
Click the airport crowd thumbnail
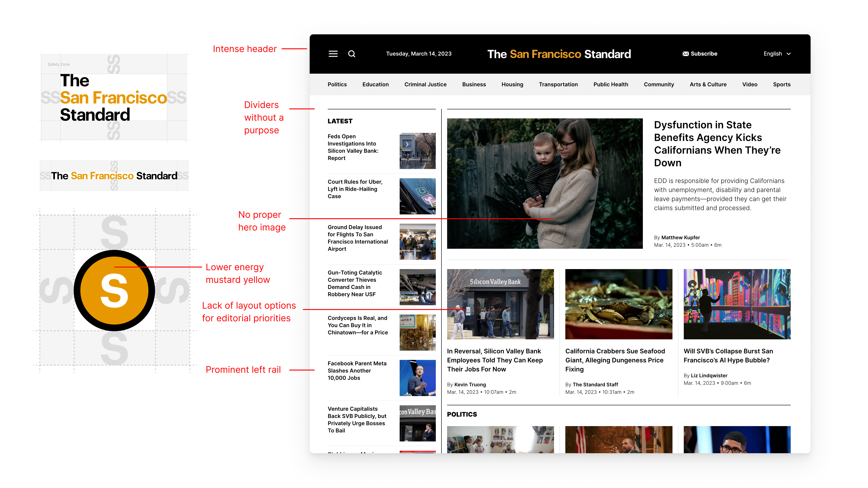pos(417,242)
